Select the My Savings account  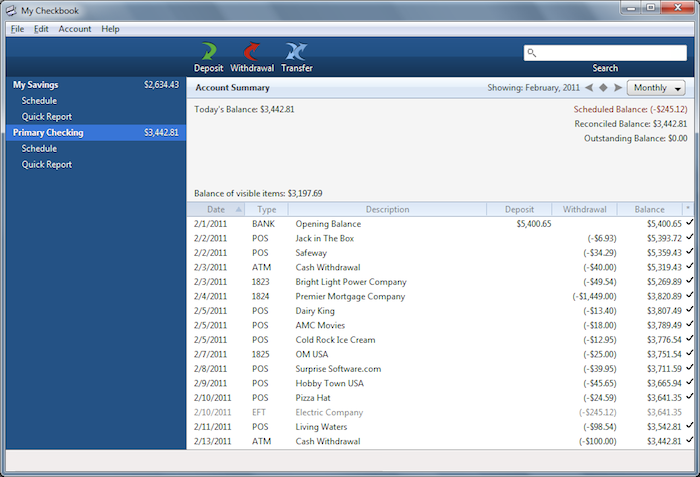pos(35,85)
